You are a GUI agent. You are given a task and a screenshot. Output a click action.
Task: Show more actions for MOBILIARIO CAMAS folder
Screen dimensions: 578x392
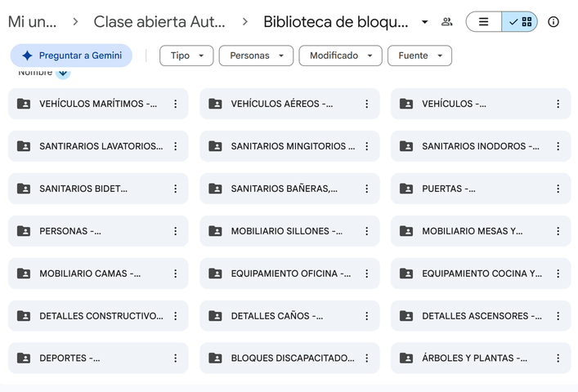click(x=176, y=274)
